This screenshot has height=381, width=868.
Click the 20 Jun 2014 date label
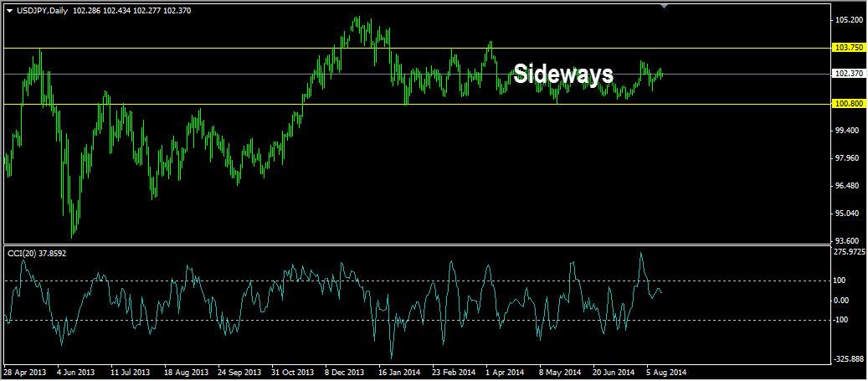click(614, 373)
